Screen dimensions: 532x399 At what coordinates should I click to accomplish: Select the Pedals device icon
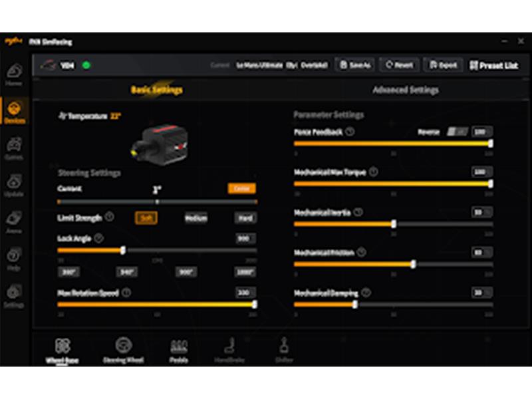point(179,348)
